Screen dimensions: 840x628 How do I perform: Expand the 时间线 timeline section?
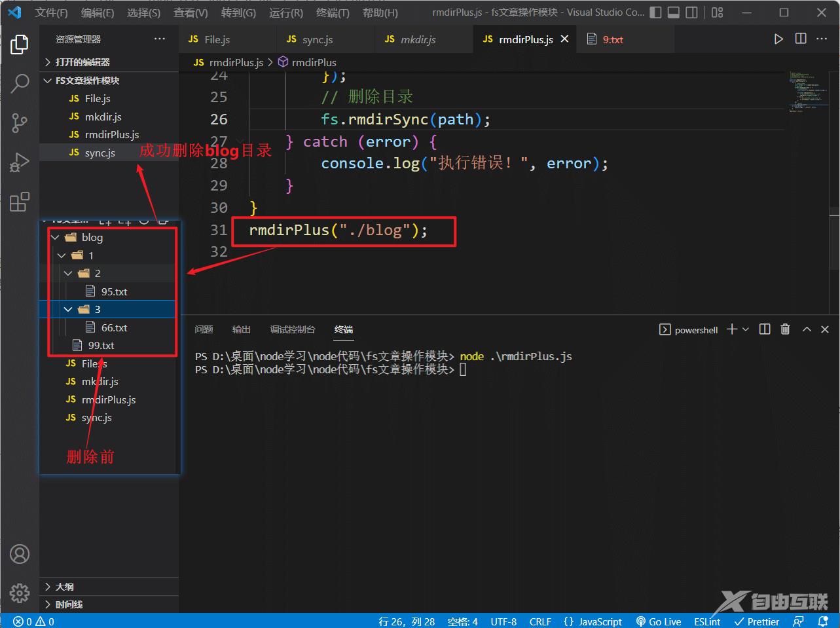coord(109,604)
